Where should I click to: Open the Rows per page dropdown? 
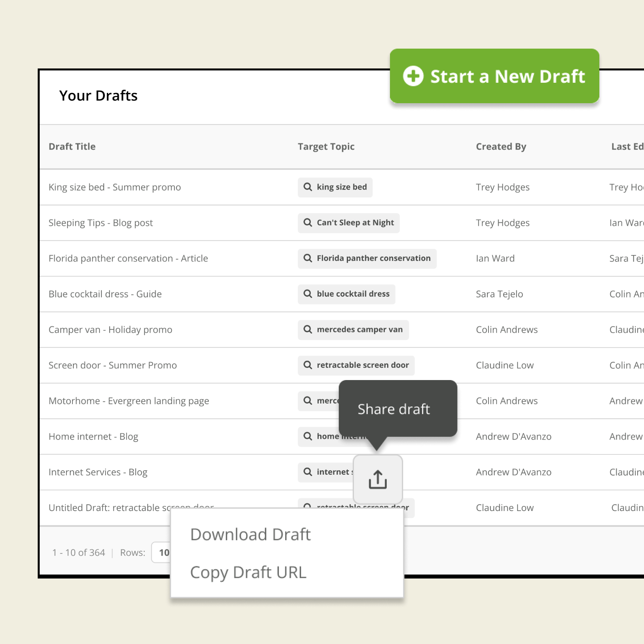click(161, 553)
